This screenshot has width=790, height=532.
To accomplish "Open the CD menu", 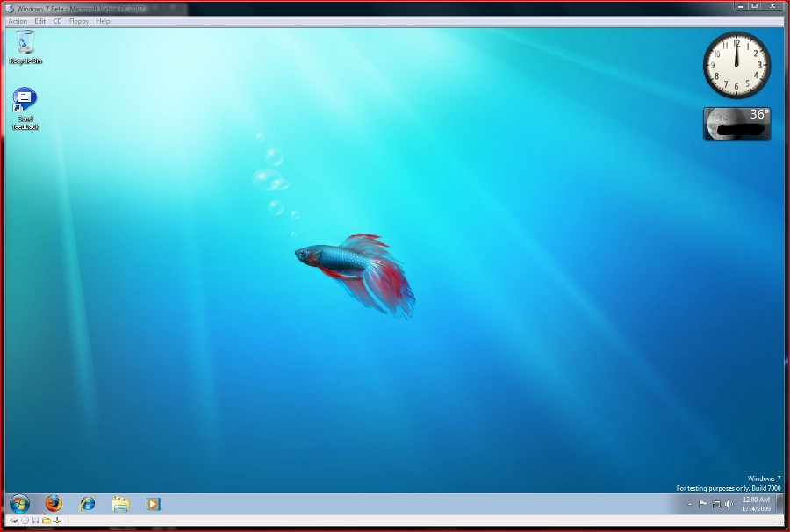I will (57, 21).
